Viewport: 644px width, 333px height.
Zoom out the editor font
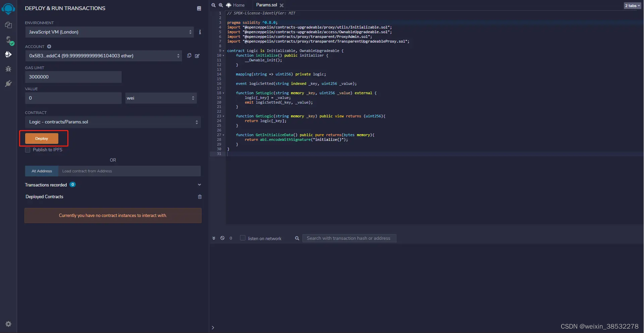click(x=214, y=5)
